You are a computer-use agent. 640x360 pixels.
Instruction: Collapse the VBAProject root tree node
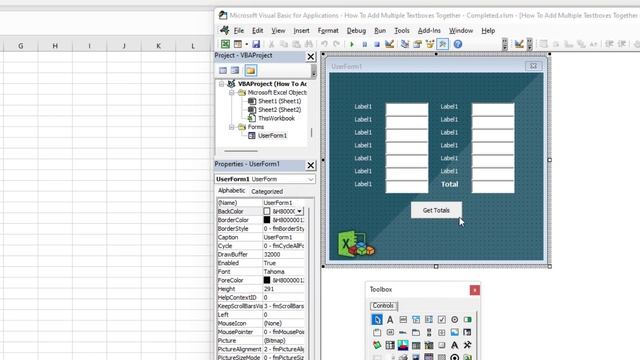click(x=221, y=84)
